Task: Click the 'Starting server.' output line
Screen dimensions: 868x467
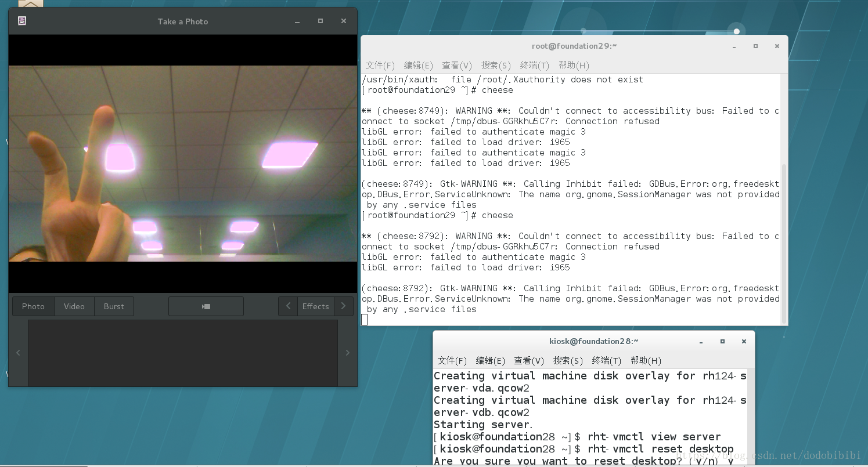Action: tap(483, 425)
